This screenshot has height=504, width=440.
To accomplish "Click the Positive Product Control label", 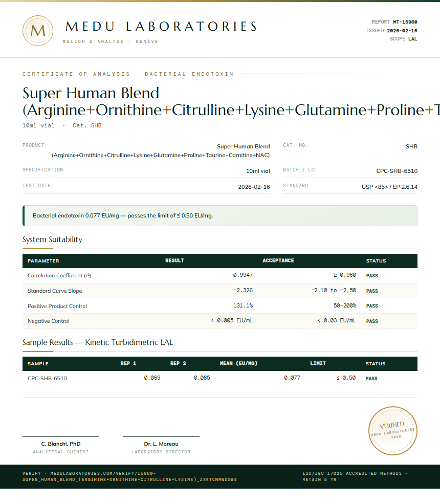I will tap(57, 306).
